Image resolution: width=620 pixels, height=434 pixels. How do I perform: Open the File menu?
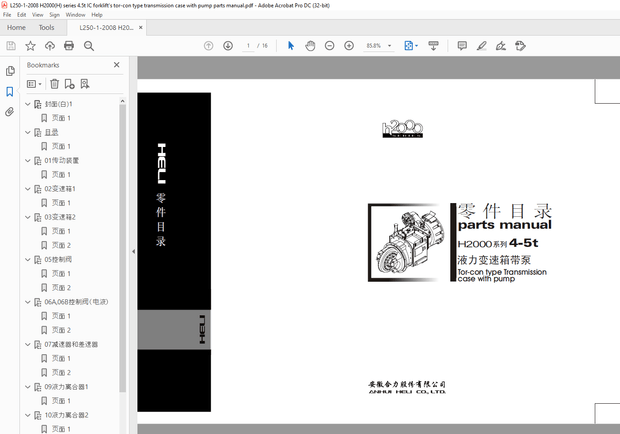click(7, 15)
